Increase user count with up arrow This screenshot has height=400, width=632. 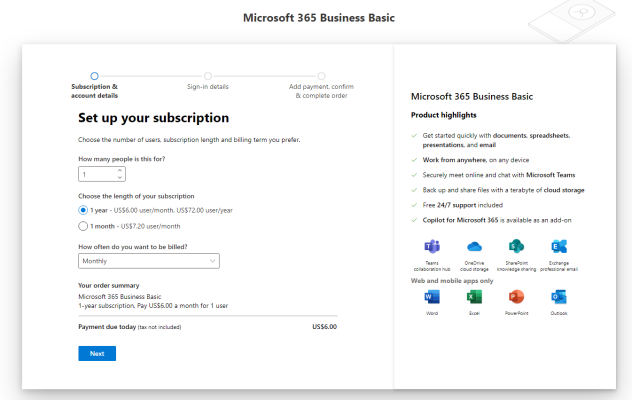(120, 171)
